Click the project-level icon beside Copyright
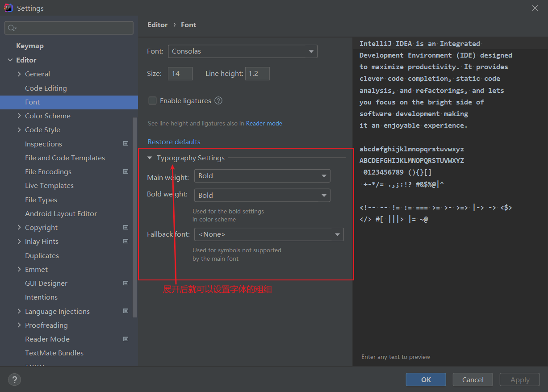This screenshot has width=548, height=392. 125,227
